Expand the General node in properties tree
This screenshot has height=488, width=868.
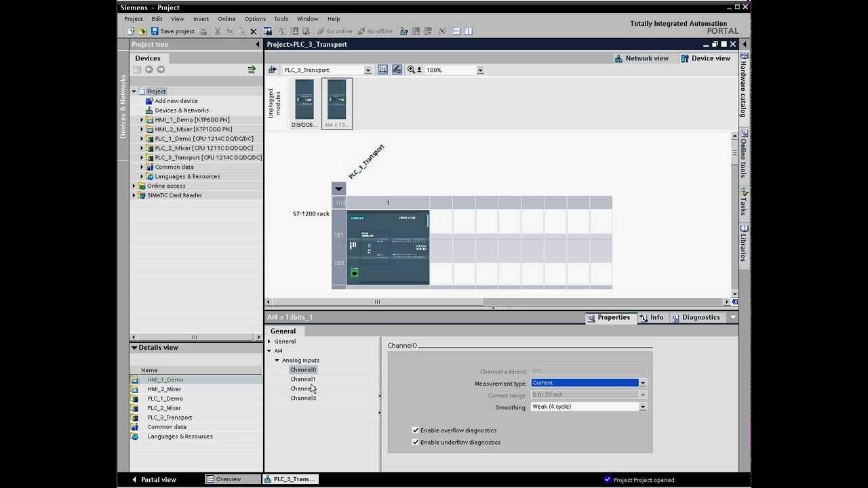pos(269,342)
